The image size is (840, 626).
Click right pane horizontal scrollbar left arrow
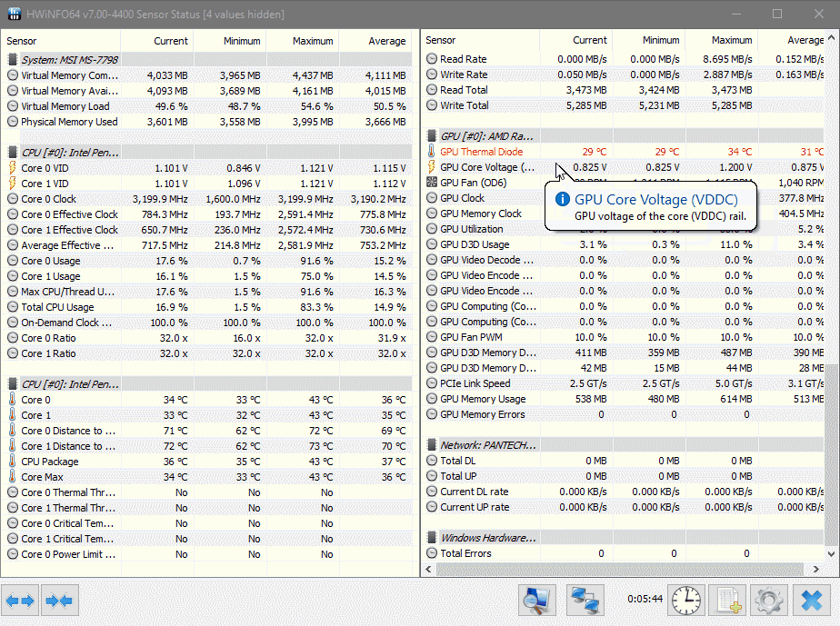(428, 570)
